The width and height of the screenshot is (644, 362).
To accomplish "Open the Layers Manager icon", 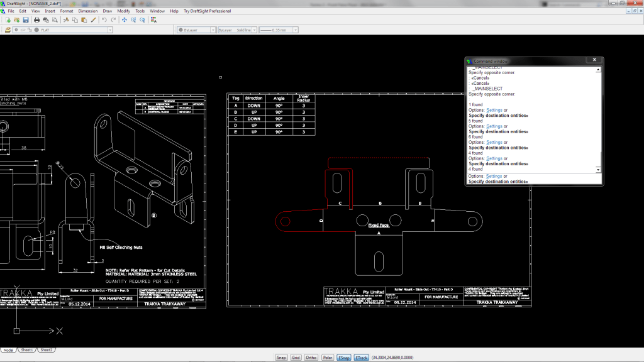I will pos(7,30).
